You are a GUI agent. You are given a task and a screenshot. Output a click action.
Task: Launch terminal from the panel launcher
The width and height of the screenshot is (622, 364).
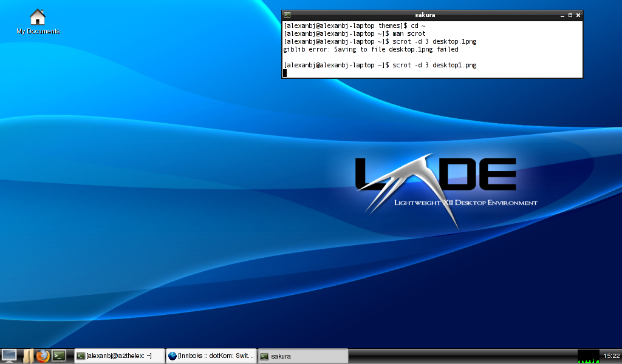pyautogui.click(x=59, y=356)
